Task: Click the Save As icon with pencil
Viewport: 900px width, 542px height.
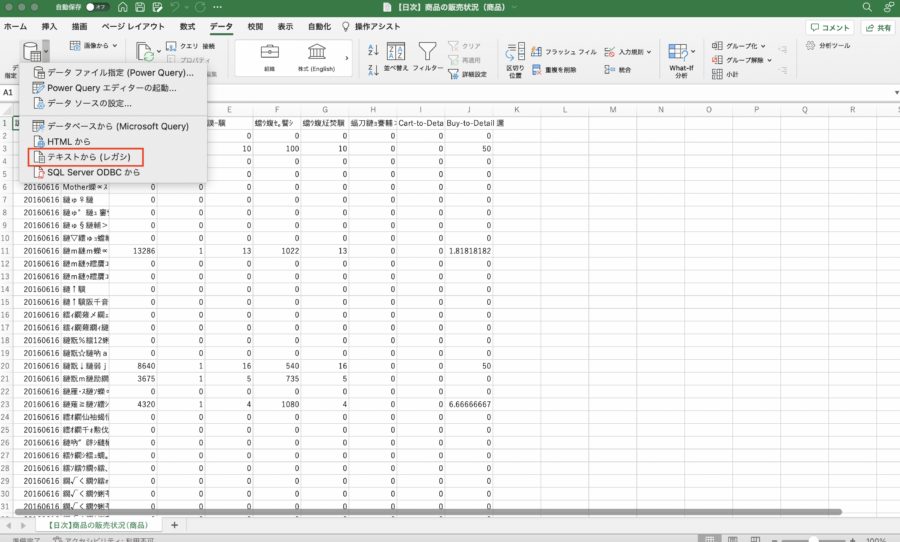Action: pyautogui.click(x=157, y=7)
